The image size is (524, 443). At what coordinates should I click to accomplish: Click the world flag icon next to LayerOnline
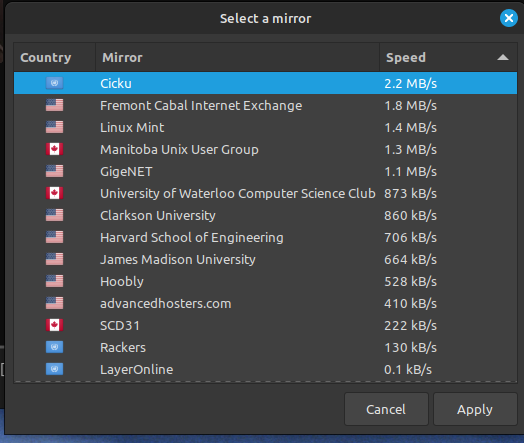(x=54, y=369)
